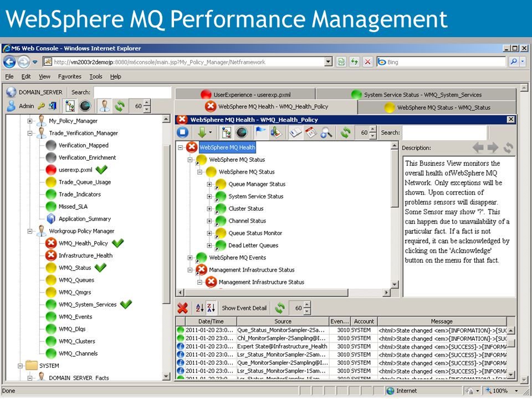
Task: Click the browser Stop loading icon
Action: pyautogui.click(x=367, y=62)
